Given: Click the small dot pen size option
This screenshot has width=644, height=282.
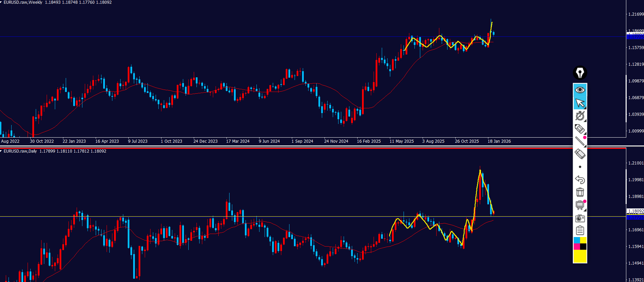Looking at the screenshot, I should pos(580,167).
